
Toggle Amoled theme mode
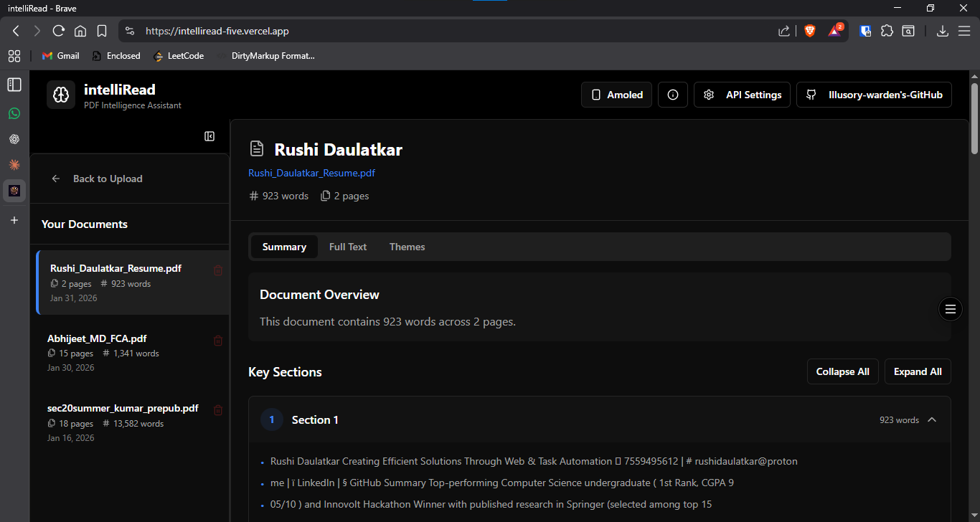click(616, 94)
